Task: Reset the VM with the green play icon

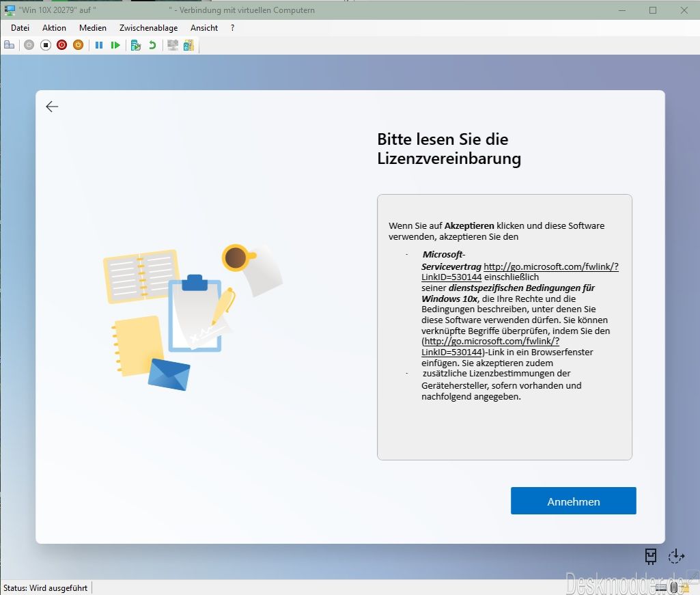Action: coord(115,45)
